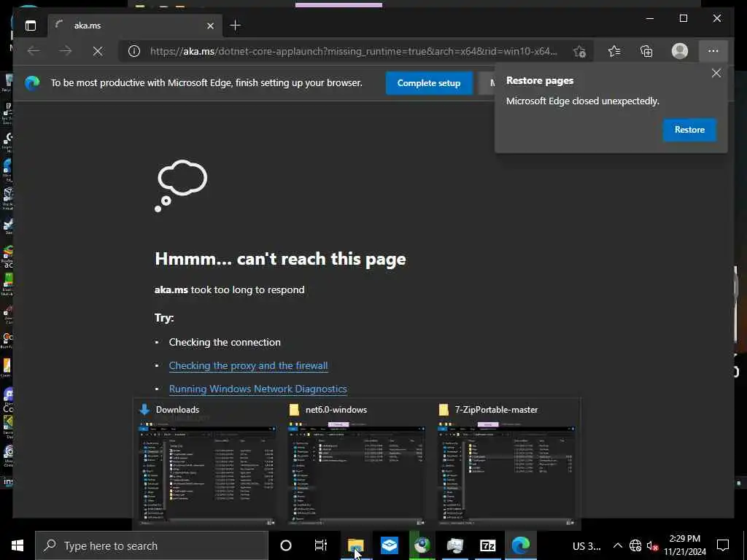The height and width of the screenshot is (560, 747).
Task: Open Cortana circle icon on taskbar
Action: pos(286,545)
